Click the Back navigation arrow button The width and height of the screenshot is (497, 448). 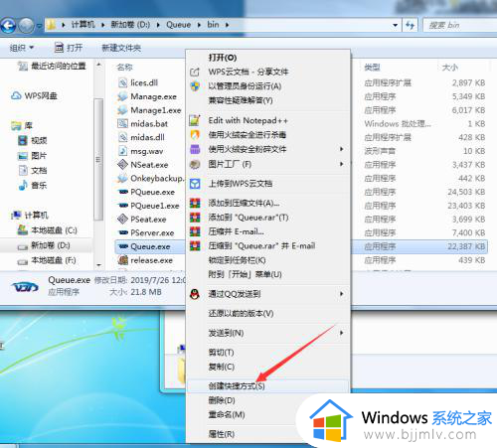pyautogui.click(x=9, y=25)
